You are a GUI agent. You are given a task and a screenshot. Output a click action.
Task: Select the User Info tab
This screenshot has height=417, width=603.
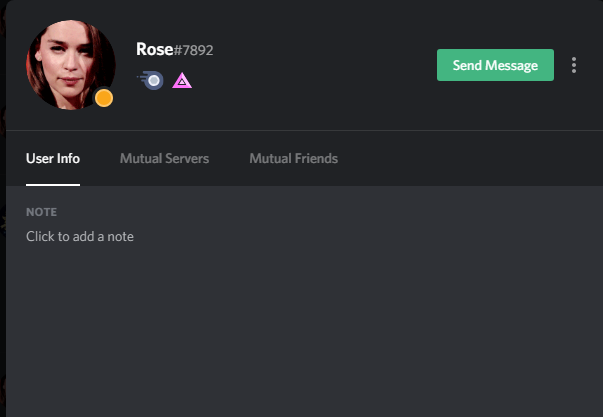[x=53, y=158]
